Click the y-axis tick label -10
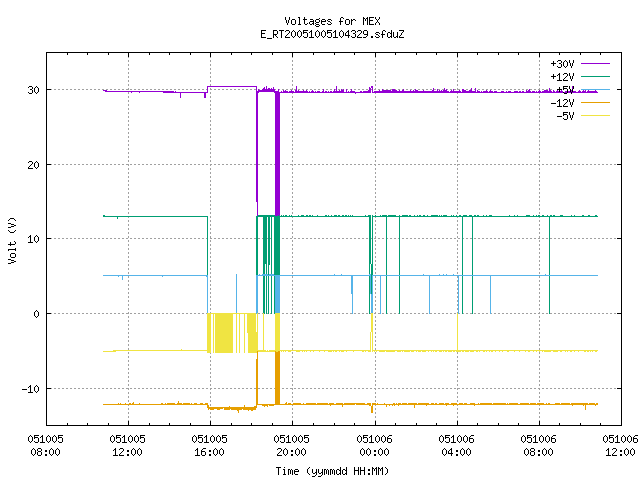Image resolution: width=640 pixels, height=480 pixels. coord(31,389)
